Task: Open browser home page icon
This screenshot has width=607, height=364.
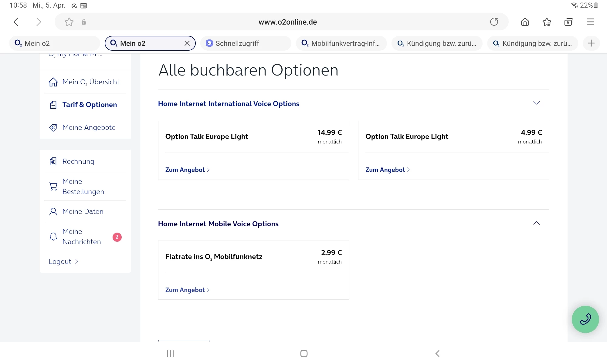Action: point(525,22)
